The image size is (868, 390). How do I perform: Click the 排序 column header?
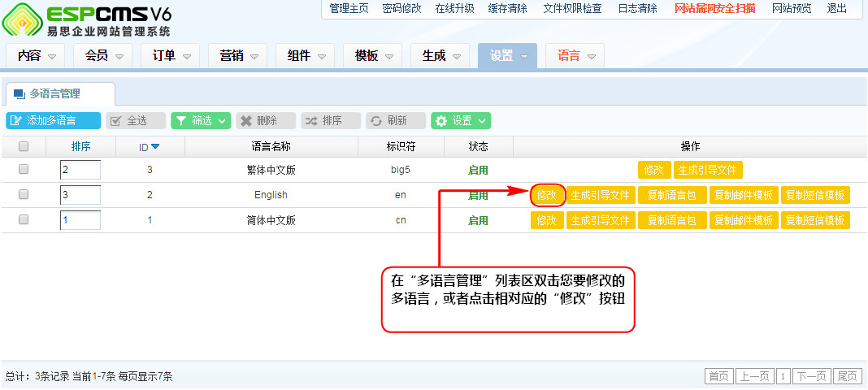tap(80, 146)
